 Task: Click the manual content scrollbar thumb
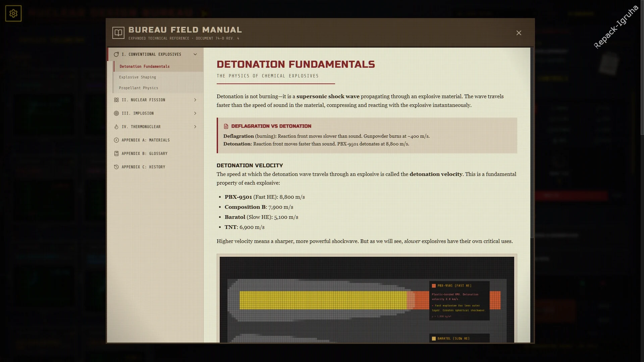pyautogui.click(x=532, y=143)
